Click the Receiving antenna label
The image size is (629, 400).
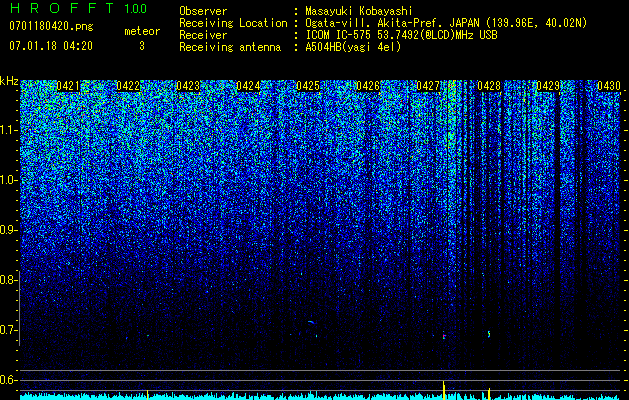point(230,47)
